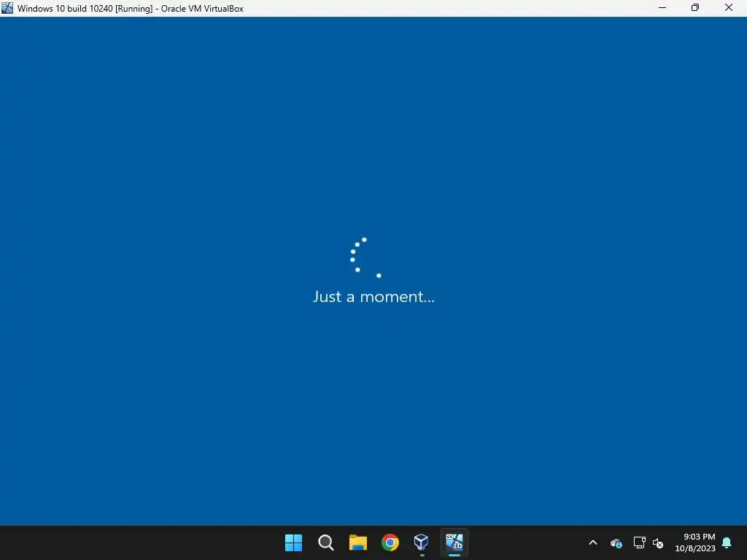Launch Google Chrome from the taskbar
Viewport: 747px width, 560px height.
[x=390, y=542]
